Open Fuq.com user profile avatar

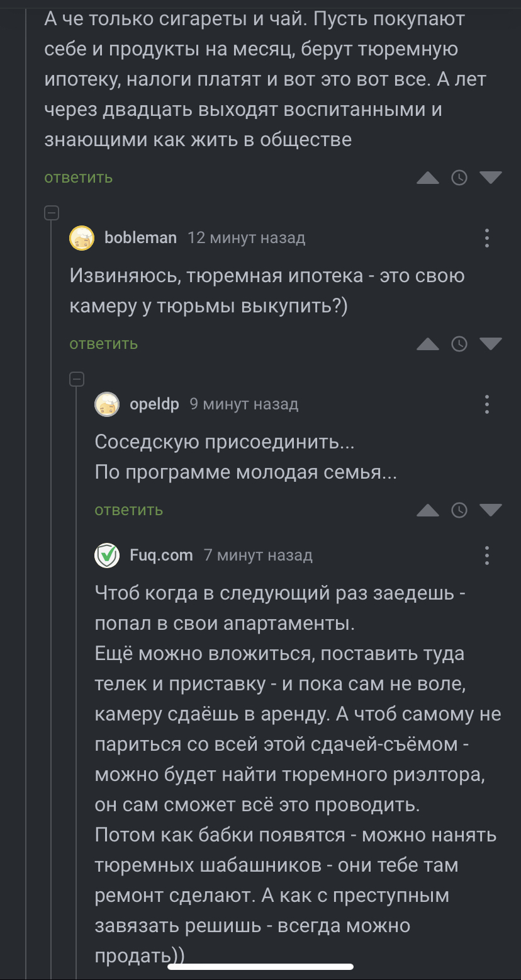[x=107, y=556]
